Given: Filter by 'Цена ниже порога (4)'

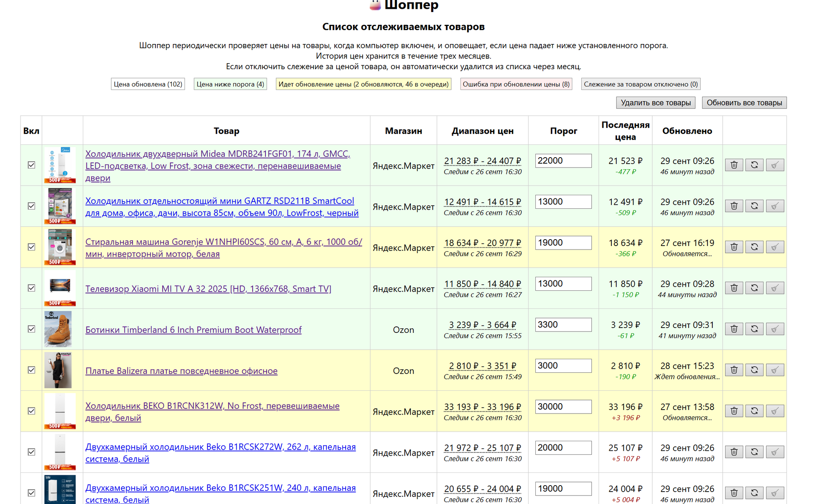Looking at the screenshot, I should (230, 84).
